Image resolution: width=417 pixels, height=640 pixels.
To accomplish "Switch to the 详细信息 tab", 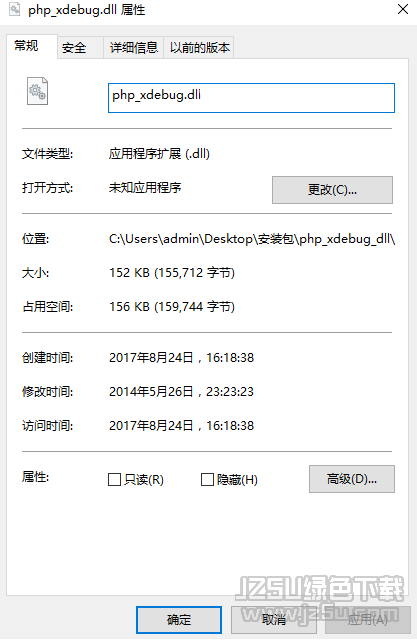I will click(x=133, y=48).
